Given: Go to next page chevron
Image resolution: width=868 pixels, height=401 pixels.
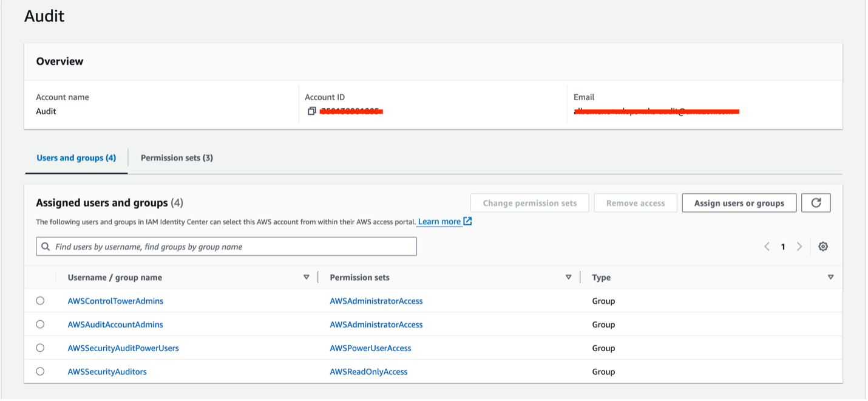Looking at the screenshot, I should (x=799, y=247).
